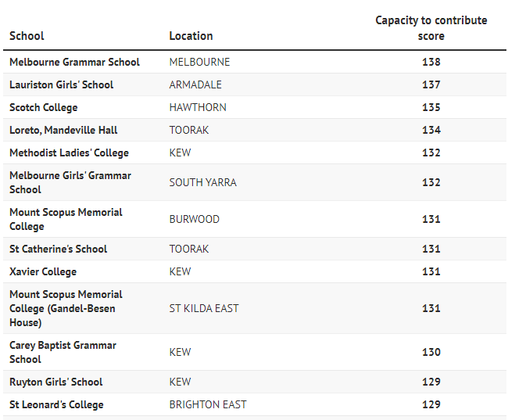Click the BRIGHTON EAST location cell
Viewport: 508px width, 420px height.
tap(208, 405)
